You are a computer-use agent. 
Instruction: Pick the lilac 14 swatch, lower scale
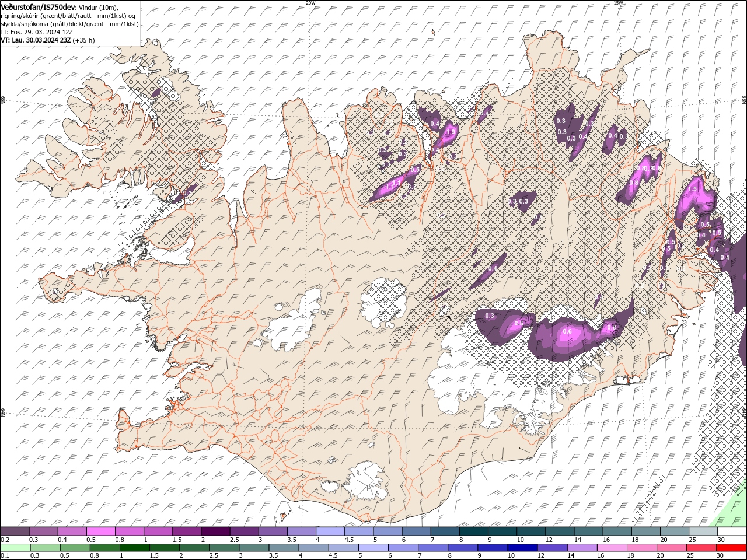click(x=582, y=548)
